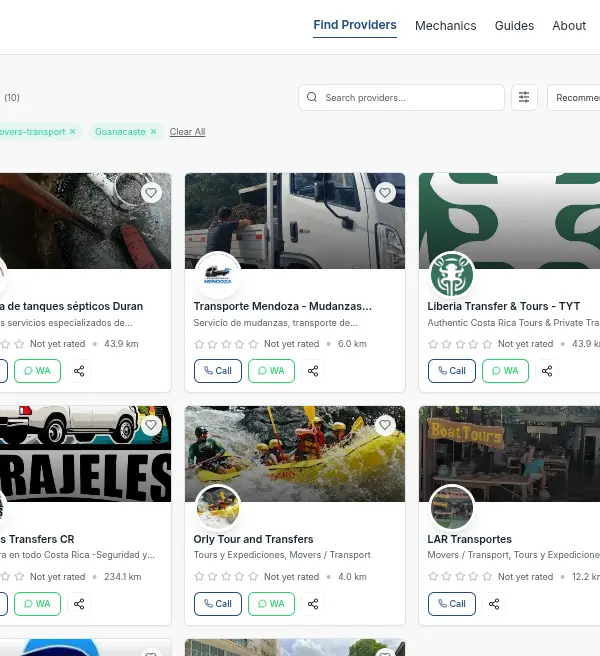The image size is (600, 656).
Task: Call Liberia Transfer & Tours
Action: coord(451,371)
